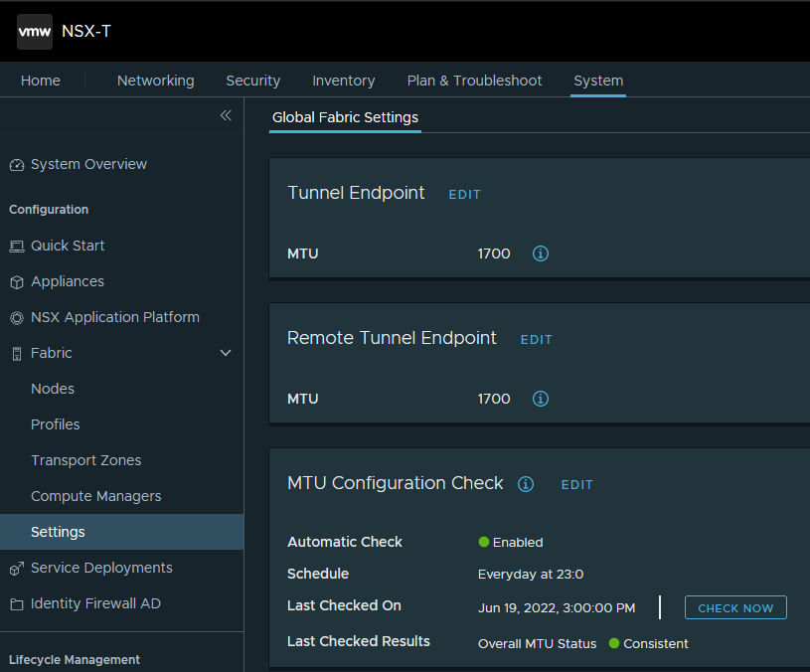The image size is (810, 672).
Task: Collapse the Fabric section in the sidebar
Action: [226, 353]
